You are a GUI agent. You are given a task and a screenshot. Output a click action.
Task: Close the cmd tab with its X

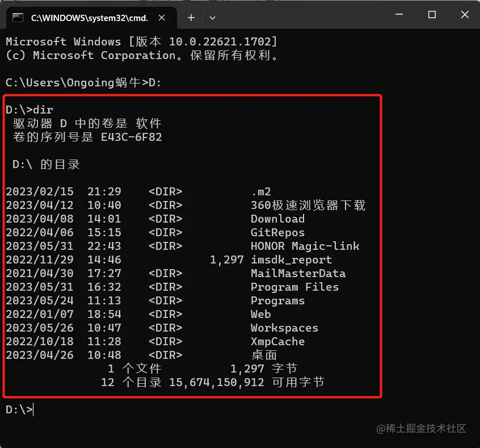(162, 18)
